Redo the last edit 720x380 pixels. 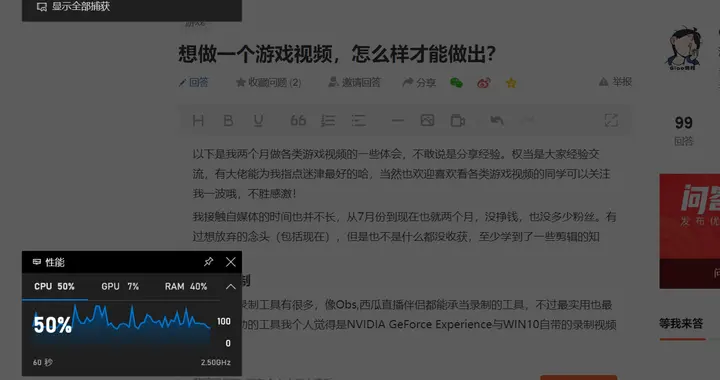click(x=527, y=121)
